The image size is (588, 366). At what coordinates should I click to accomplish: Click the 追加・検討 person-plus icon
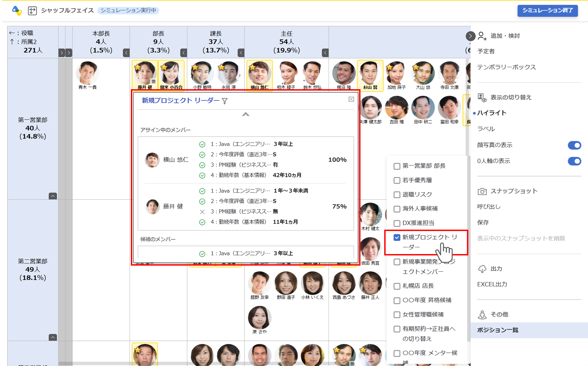pyautogui.click(x=482, y=36)
